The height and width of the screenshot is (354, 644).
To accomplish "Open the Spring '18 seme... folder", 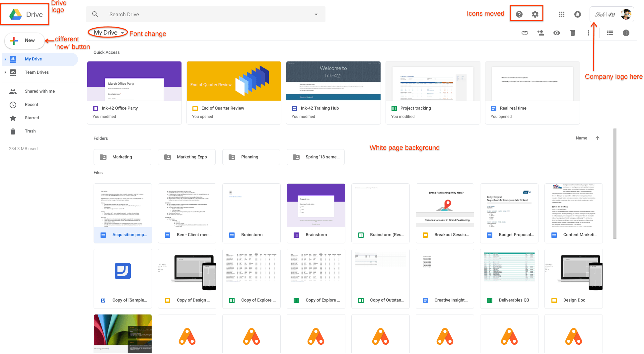I will coord(316,157).
